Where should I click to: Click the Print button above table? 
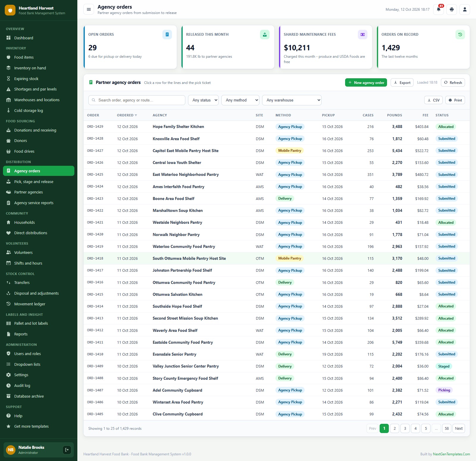455,100
